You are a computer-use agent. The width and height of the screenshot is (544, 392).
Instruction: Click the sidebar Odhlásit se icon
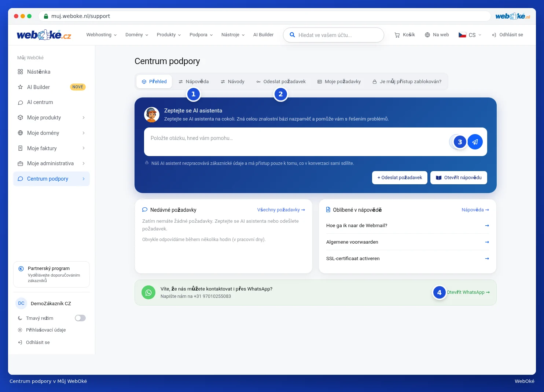click(20, 343)
